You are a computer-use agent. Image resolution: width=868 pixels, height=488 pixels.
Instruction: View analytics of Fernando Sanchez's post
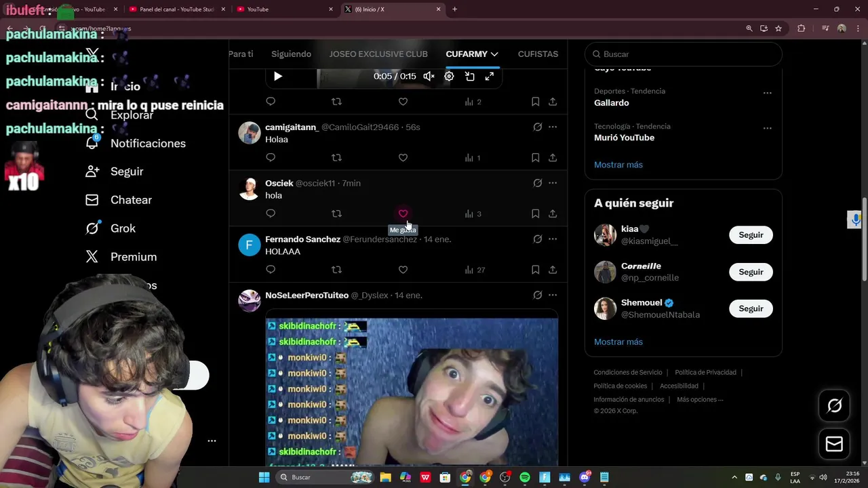[475, 270]
